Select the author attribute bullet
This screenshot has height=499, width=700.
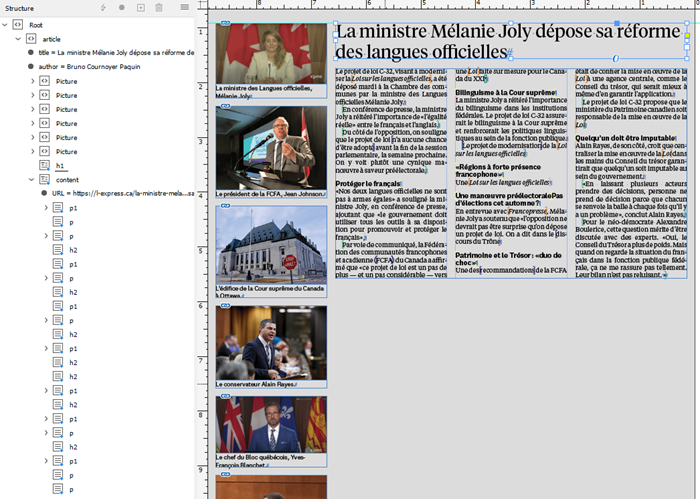pos(30,67)
